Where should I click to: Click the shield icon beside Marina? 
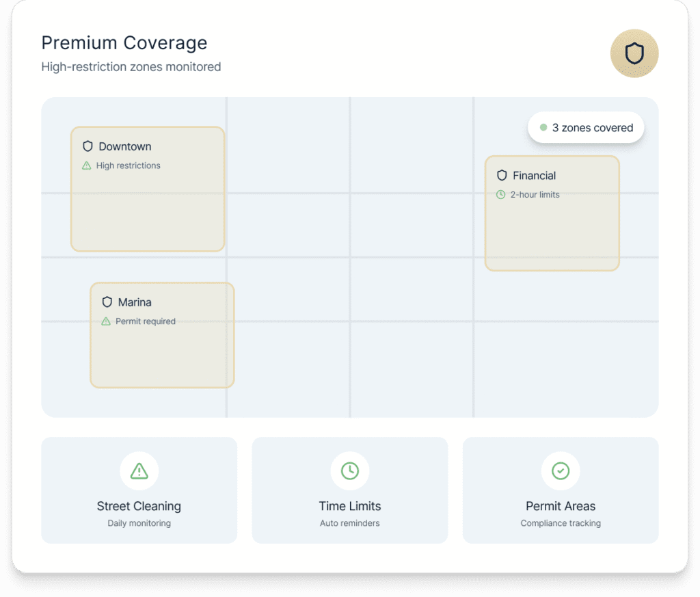pyautogui.click(x=107, y=302)
